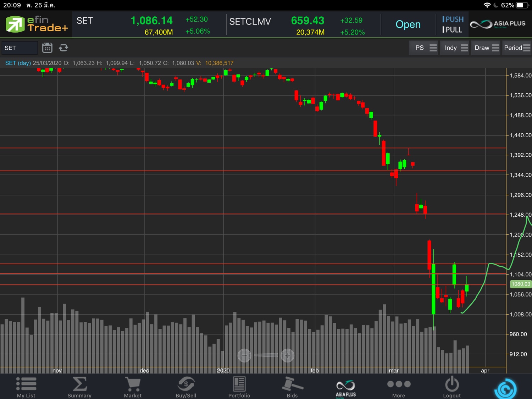
Task: Tap the efin Trade+ logo
Action: (36, 24)
